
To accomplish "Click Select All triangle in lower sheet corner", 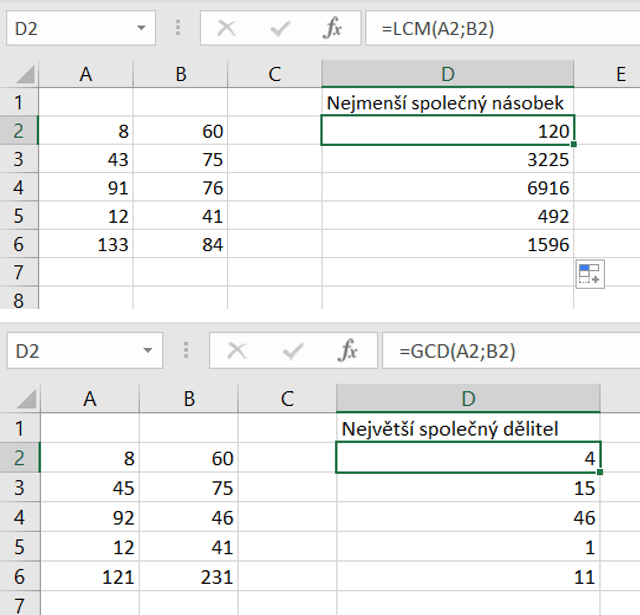I will [27, 398].
